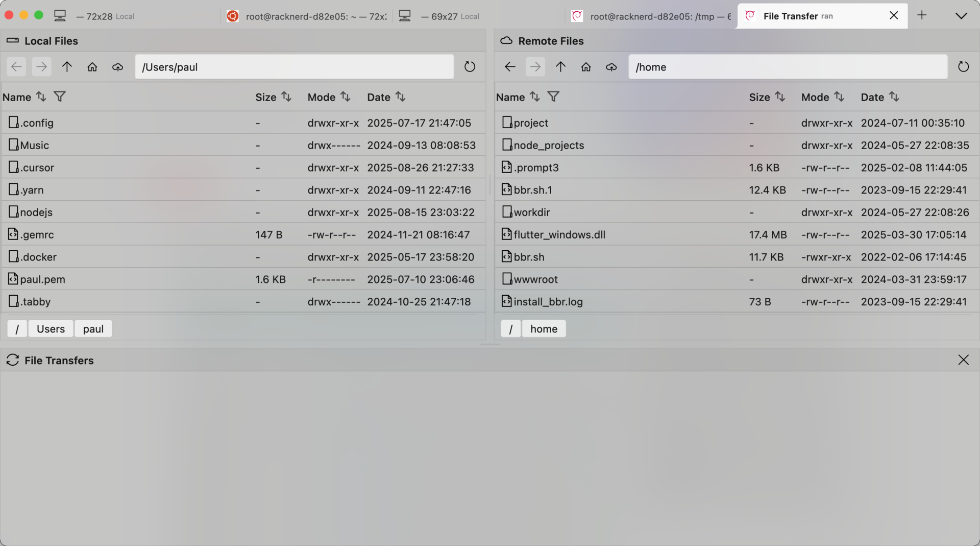The width and height of the screenshot is (980, 546).
Task: Click the home breadcrumb in Remote Files
Action: [544, 329]
